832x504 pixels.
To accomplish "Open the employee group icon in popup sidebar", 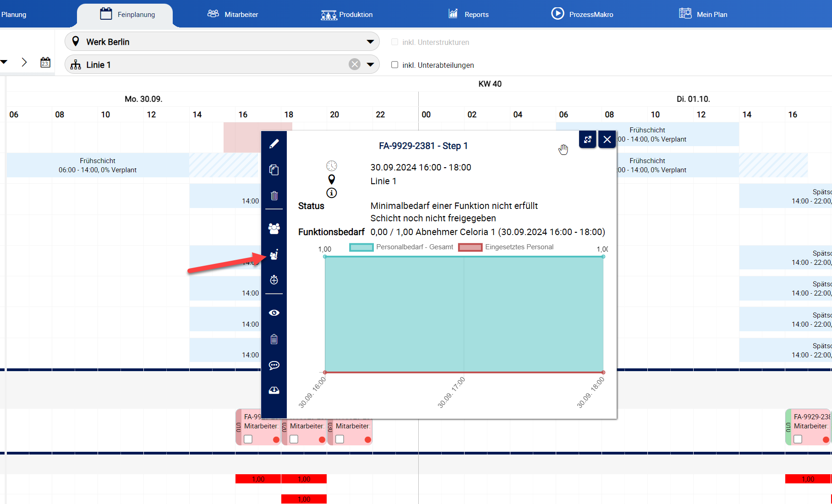I will 274,228.
